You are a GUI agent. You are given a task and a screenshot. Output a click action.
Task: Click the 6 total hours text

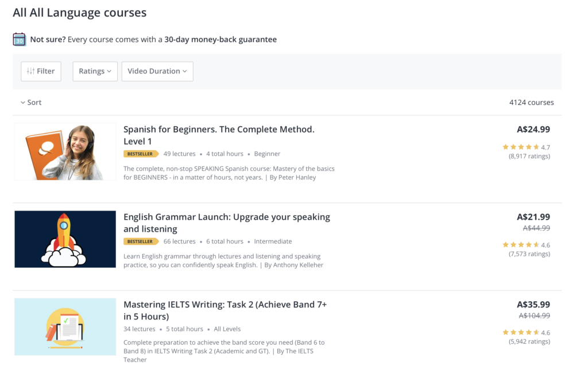225,241
